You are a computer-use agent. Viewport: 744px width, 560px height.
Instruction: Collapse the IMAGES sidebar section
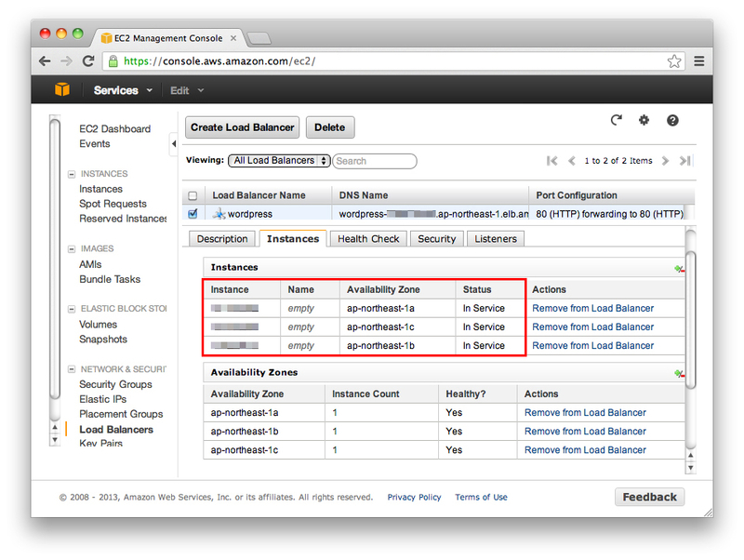[x=72, y=249]
